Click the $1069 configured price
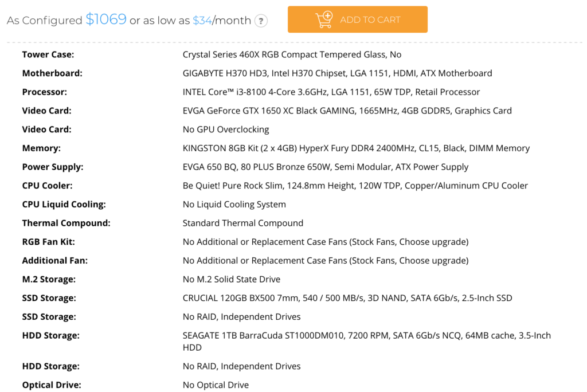The height and width of the screenshot is (392, 587). click(x=106, y=19)
